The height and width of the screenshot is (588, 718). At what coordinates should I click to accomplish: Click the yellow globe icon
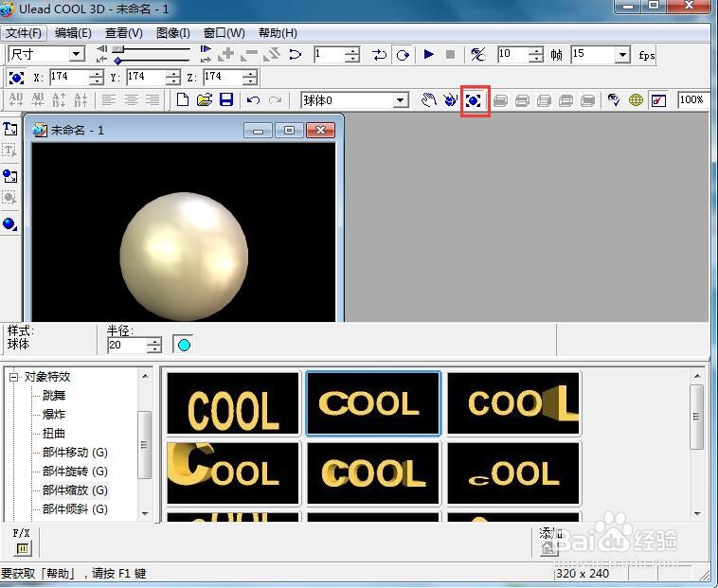coord(636,99)
